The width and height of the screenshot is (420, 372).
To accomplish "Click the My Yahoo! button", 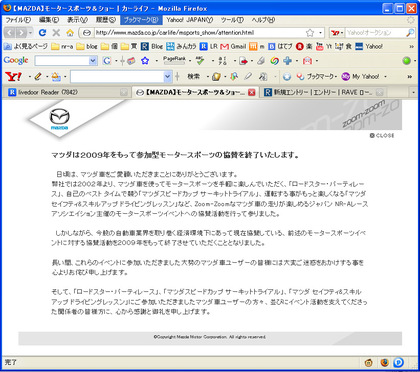I will (x=361, y=77).
